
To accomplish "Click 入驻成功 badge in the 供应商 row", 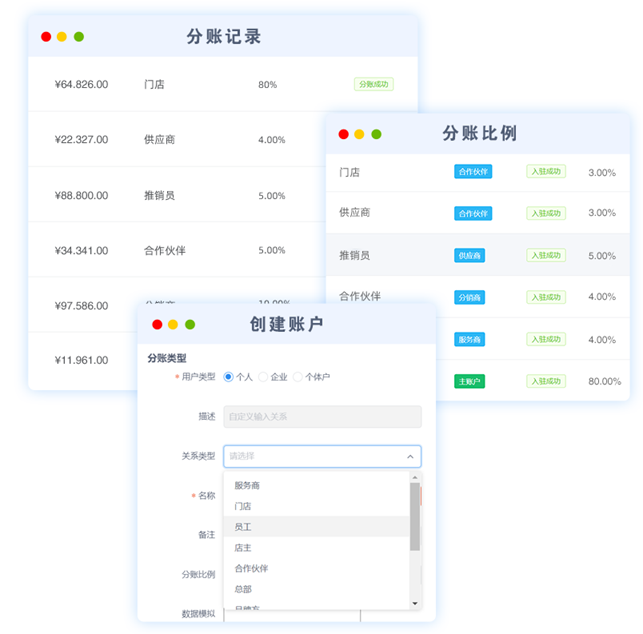I will 546,213.
